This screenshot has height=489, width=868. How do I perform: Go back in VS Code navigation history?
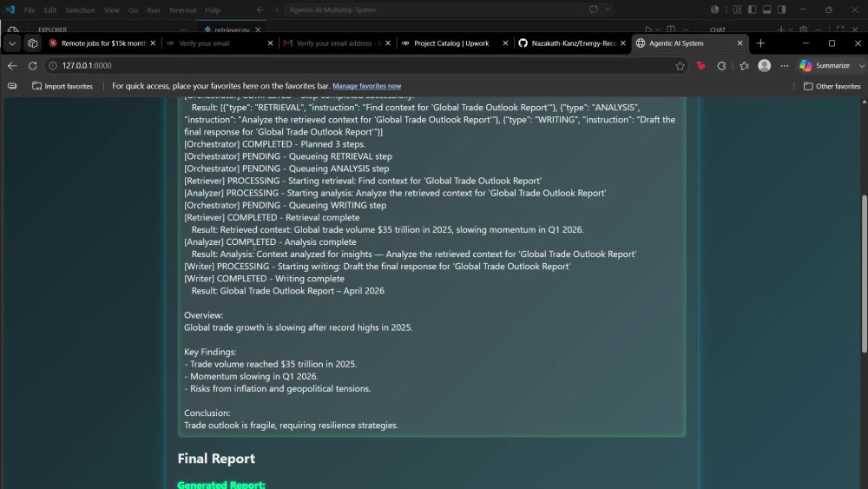(x=260, y=10)
